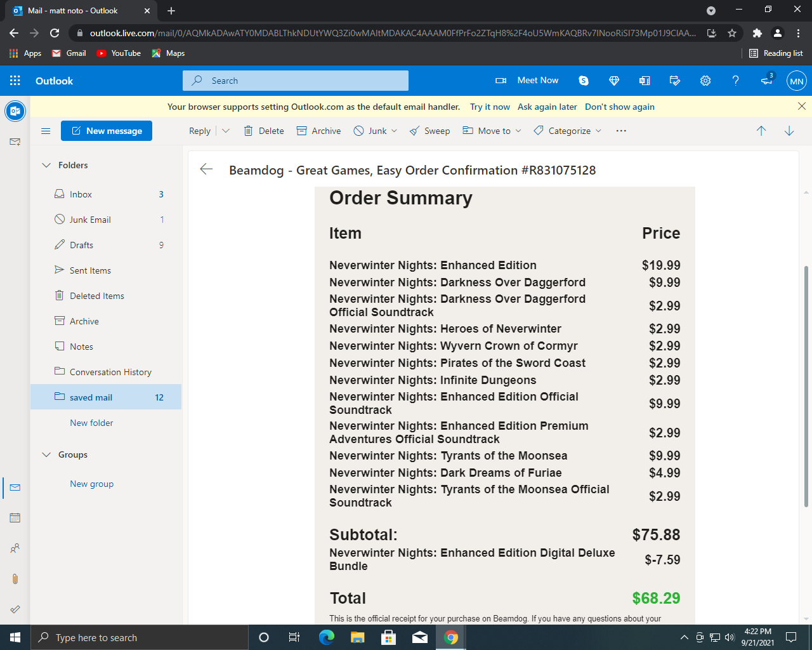Viewport: 812px width, 650px height.
Task: Open Windows Start menu
Action: 15,637
